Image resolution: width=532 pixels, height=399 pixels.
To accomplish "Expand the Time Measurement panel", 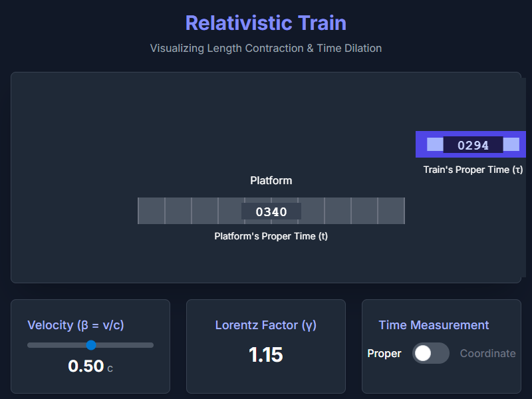I will (434, 325).
